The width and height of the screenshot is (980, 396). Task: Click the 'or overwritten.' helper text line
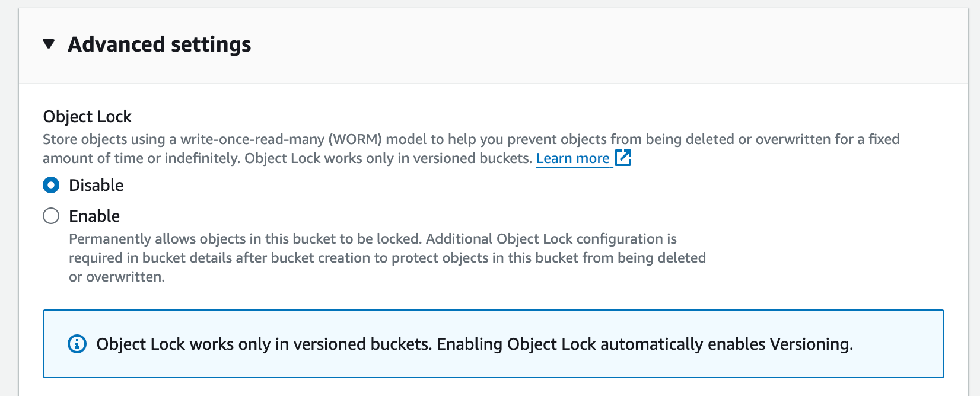(x=117, y=277)
